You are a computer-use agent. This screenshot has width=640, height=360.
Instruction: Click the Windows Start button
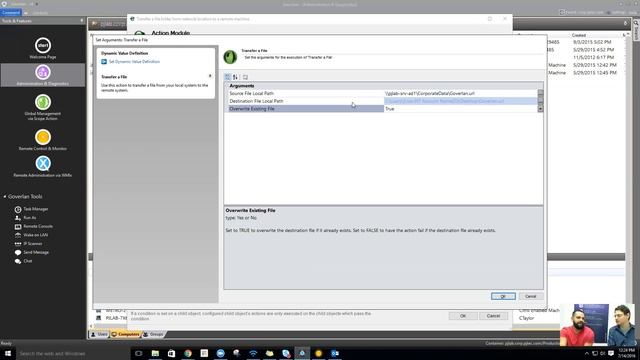tap(8, 353)
